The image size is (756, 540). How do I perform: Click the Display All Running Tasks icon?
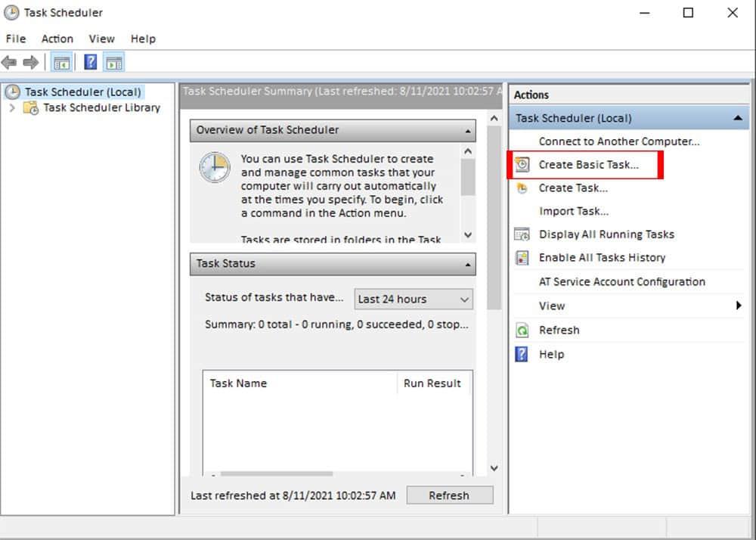pyautogui.click(x=522, y=234)
